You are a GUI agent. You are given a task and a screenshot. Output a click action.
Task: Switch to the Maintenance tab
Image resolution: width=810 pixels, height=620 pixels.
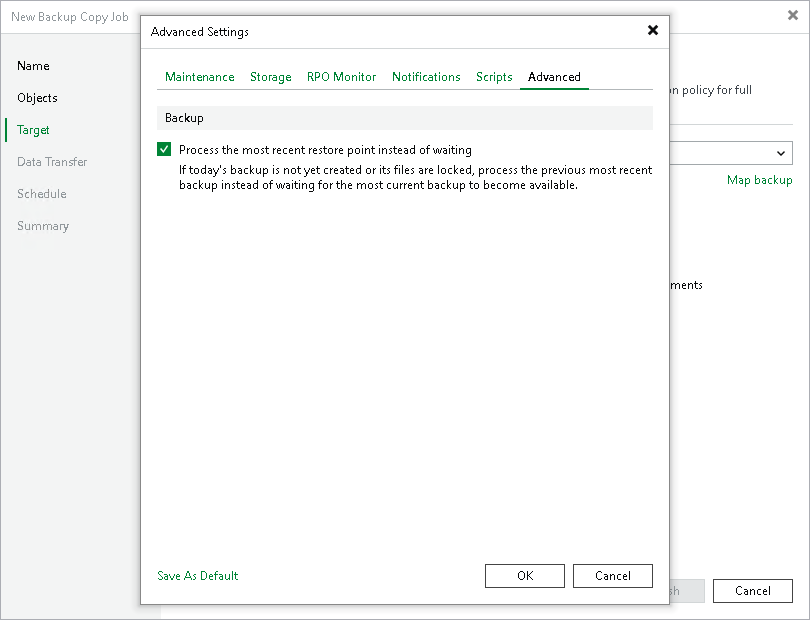click(199, 76)
